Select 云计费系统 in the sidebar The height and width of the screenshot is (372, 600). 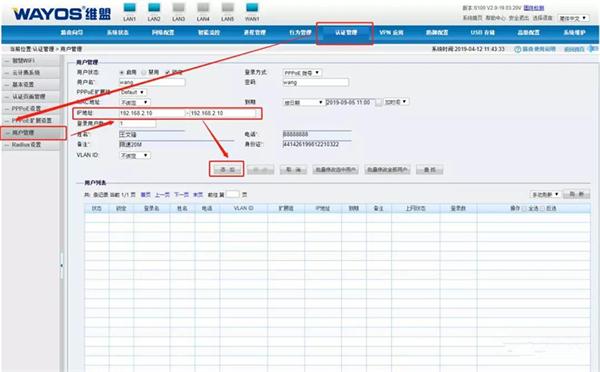tap(31, 73)
